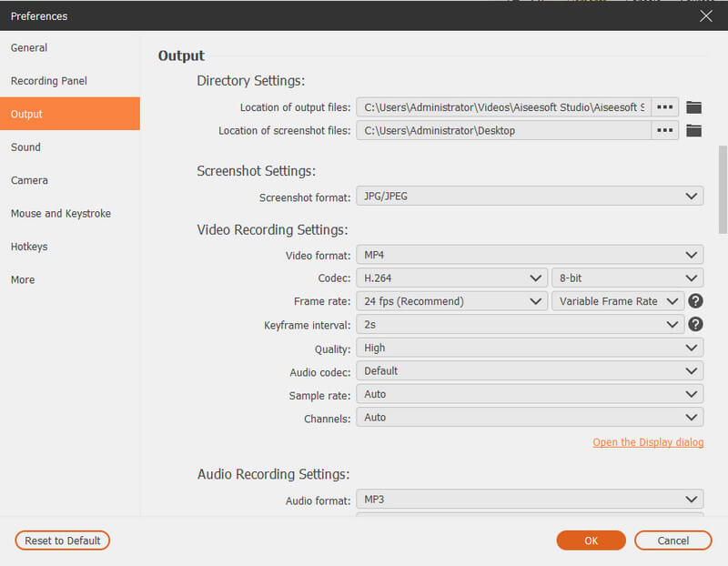Click the Cancel button

[673, 540]
